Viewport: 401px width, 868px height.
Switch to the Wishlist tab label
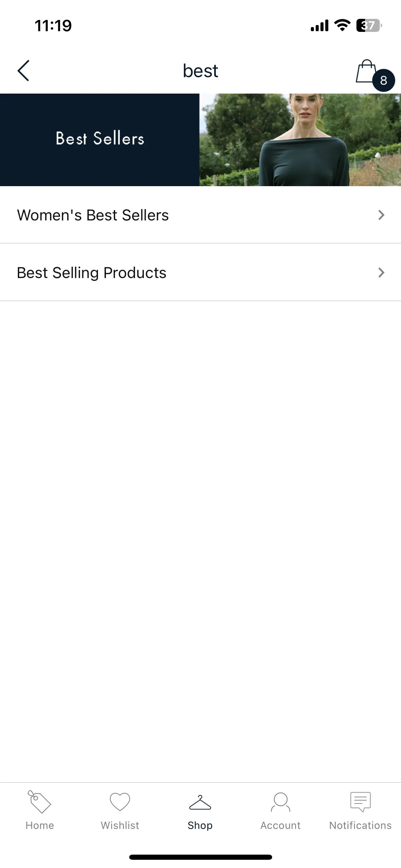pyautogui.click(x=120, y=825)
